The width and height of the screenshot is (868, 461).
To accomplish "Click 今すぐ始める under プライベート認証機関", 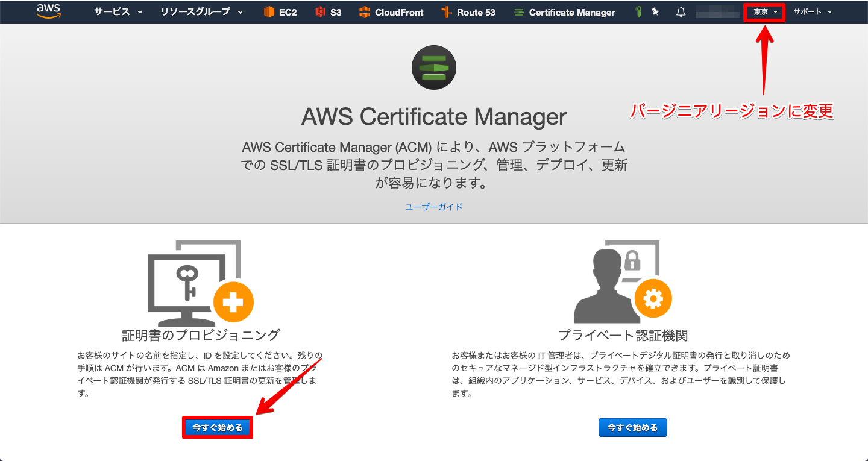I will point(632,427).
